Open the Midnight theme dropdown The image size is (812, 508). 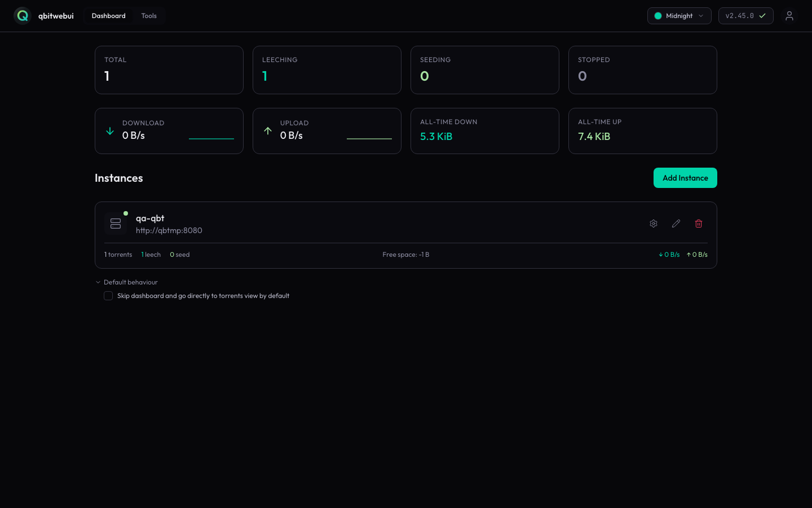tap(679, 16)
